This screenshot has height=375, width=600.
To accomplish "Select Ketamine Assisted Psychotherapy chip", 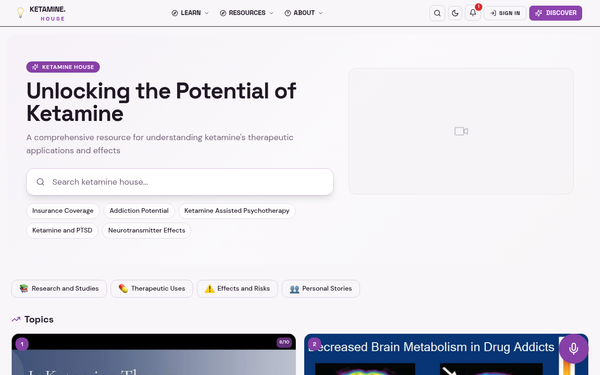I will click(237, 211).
